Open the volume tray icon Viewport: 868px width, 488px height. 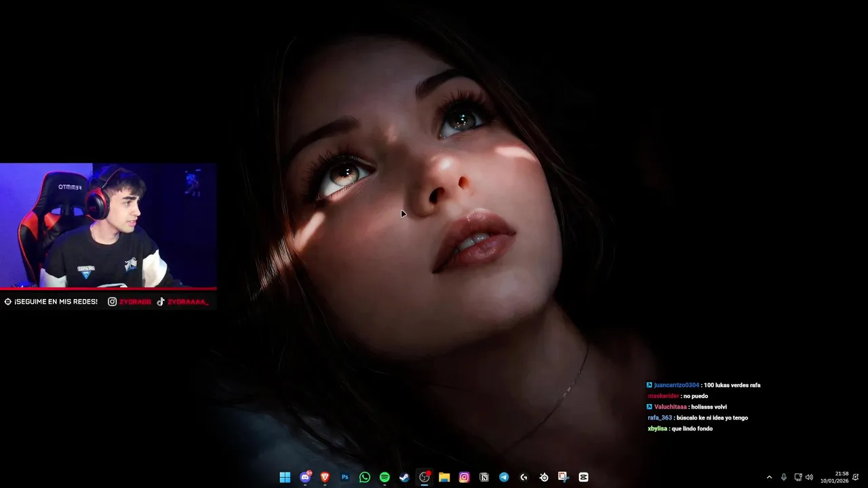point(809,477)
